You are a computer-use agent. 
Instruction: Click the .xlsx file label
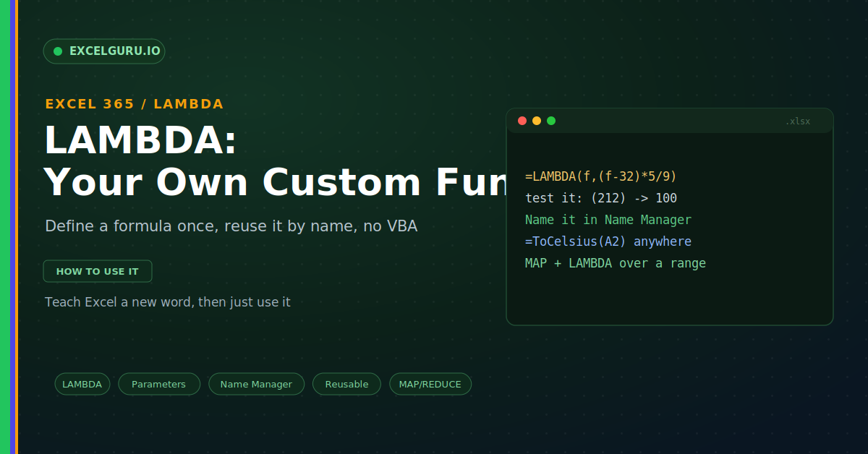pos(798,121)
